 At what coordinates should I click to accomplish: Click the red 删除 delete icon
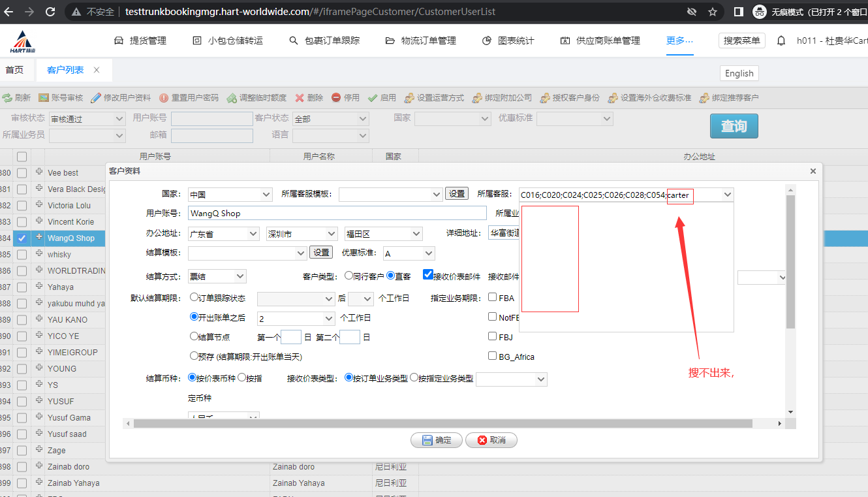300,98
